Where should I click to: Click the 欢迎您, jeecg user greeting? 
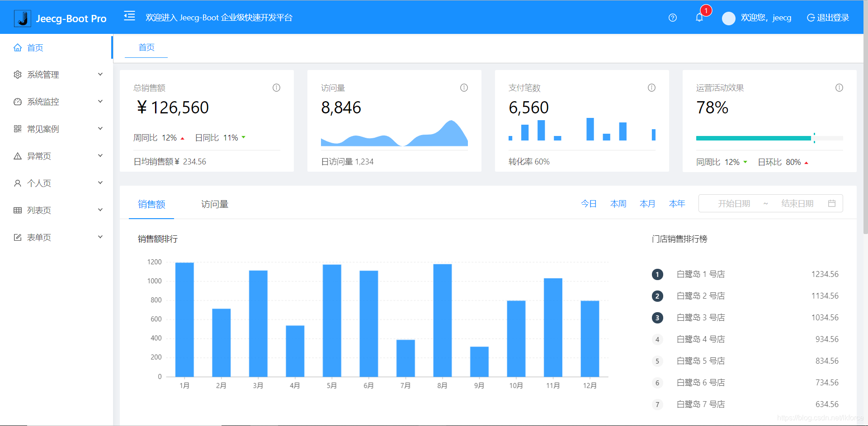pyautogui.click(x=766, y=18)
